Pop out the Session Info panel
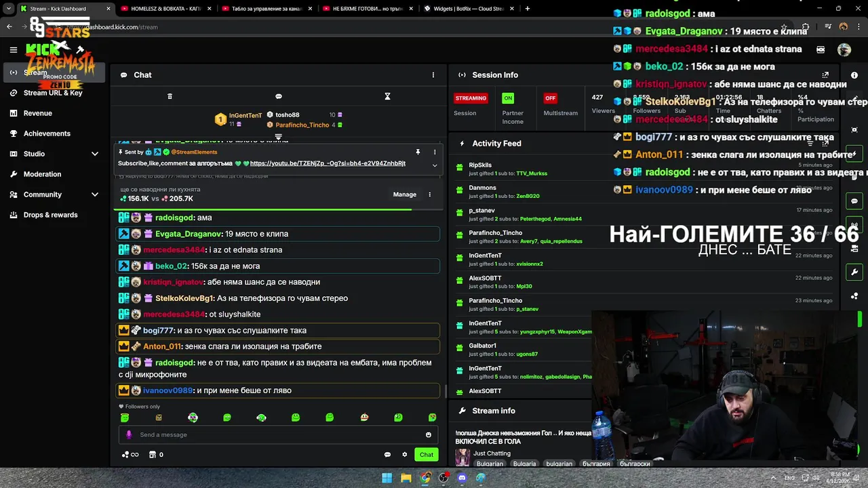868x488 pixels. [825, 75]
